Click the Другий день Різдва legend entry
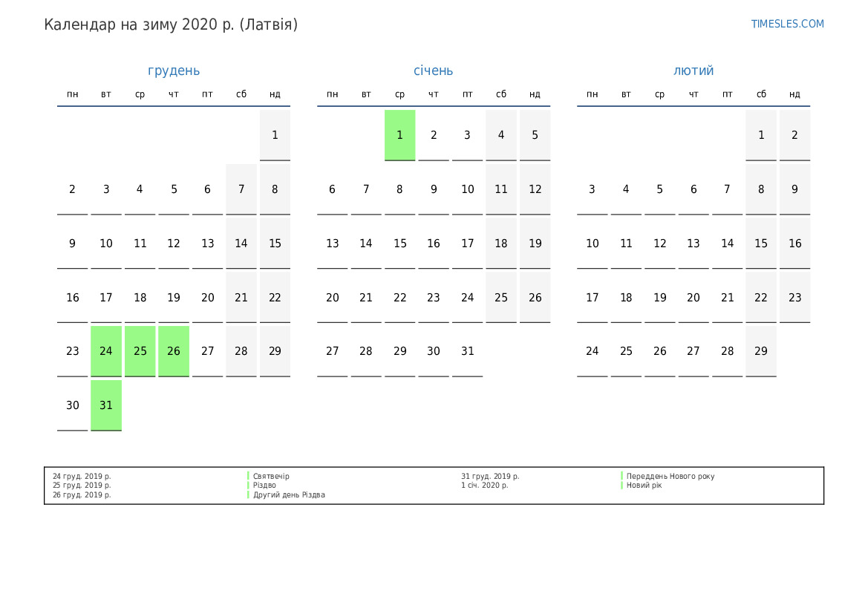This screenshot has width=868, height=614. 289,495
